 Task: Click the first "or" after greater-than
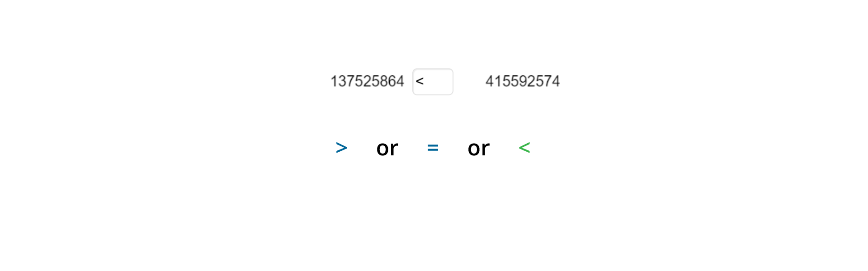387,148
